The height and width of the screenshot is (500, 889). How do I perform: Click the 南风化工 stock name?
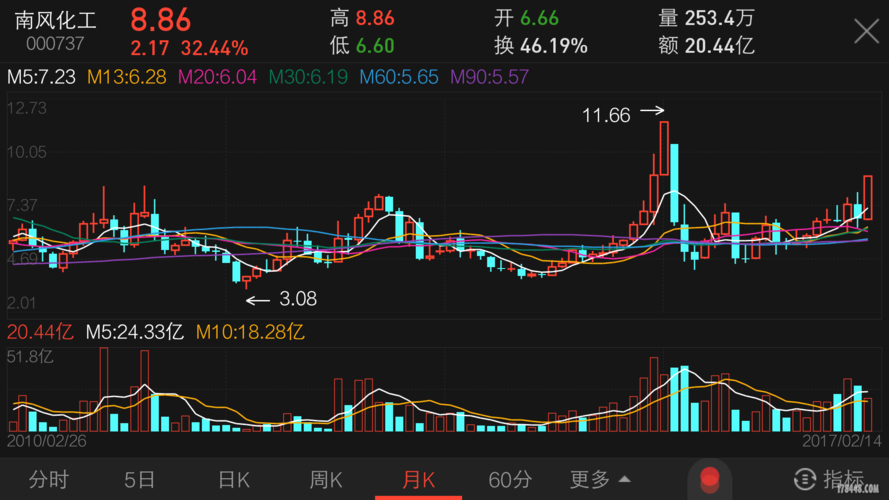pos(56,20)
